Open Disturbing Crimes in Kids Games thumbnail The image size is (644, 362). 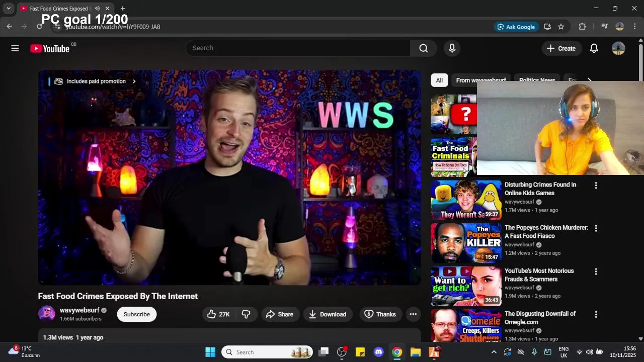pyautogui.click(x=466, y=200)
